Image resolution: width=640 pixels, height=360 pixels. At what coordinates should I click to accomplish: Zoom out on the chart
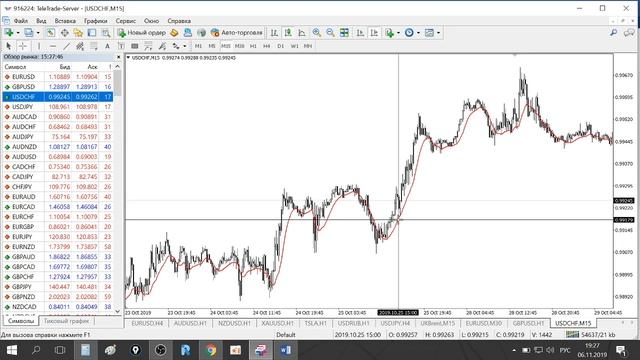(x=330, y=33)
